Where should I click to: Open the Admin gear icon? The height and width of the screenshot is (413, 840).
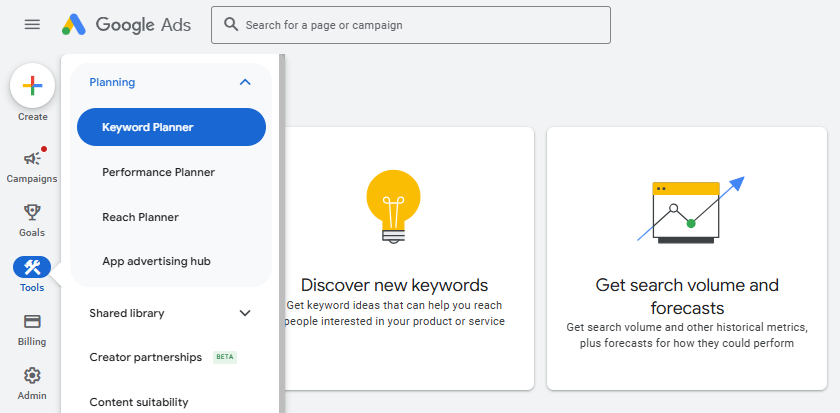pos(32,376)
